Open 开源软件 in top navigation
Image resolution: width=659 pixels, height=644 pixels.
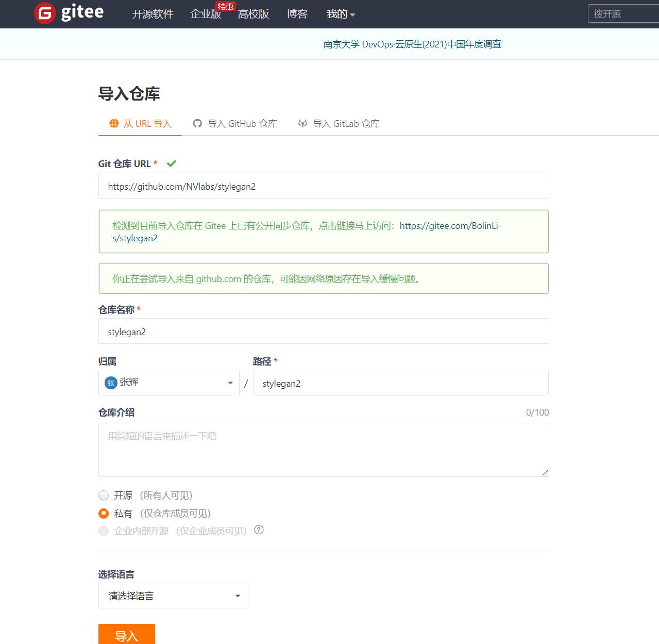click(153, 14)
